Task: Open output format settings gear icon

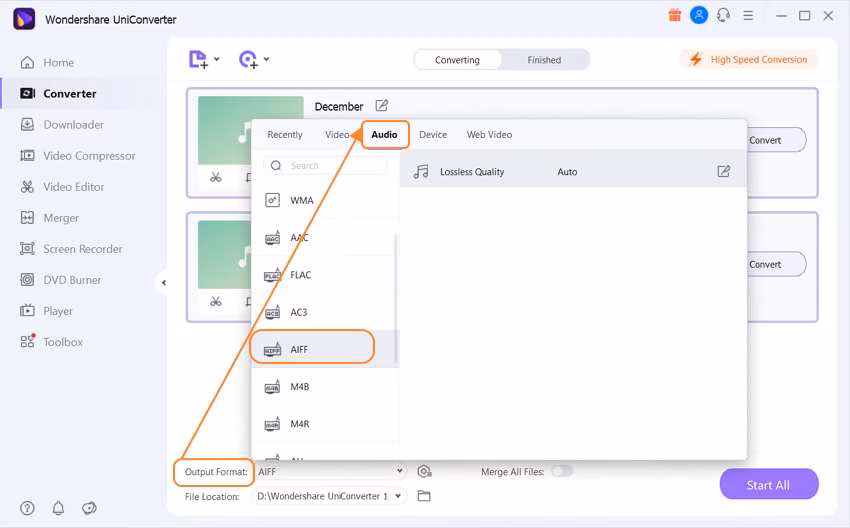Action: click(424, 472)
